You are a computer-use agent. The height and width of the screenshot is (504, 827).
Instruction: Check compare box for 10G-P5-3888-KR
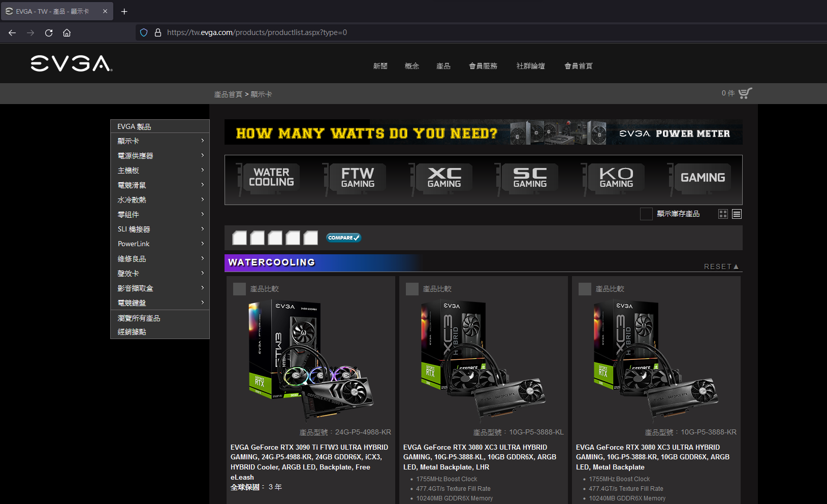[585, 289]
